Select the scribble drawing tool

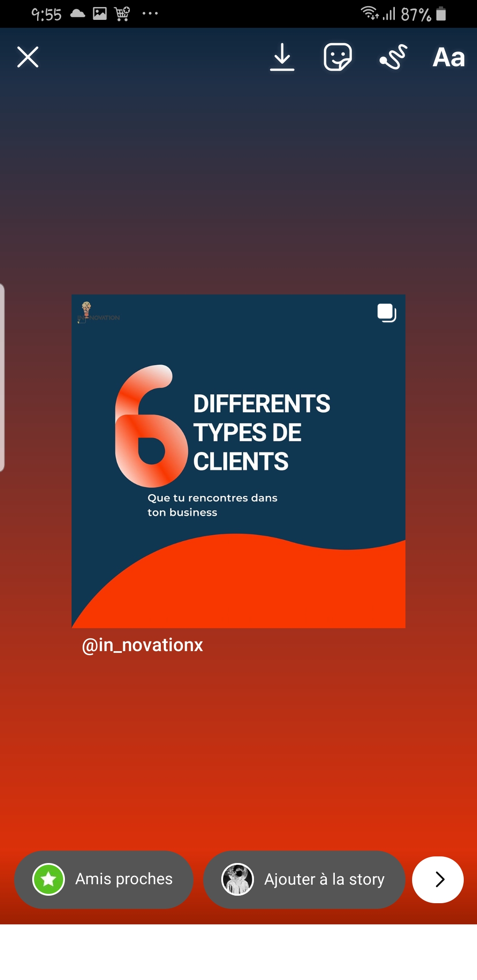pyautogui.click(x=393, y=57)
